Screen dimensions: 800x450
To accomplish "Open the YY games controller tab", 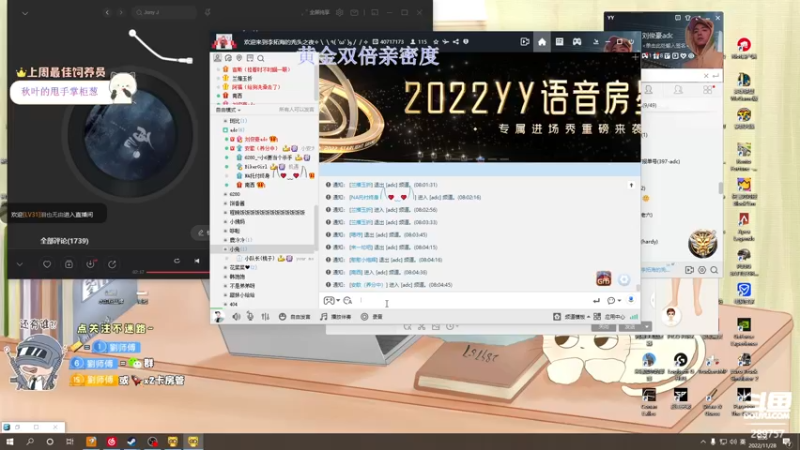I will click(x=577, y=42).
